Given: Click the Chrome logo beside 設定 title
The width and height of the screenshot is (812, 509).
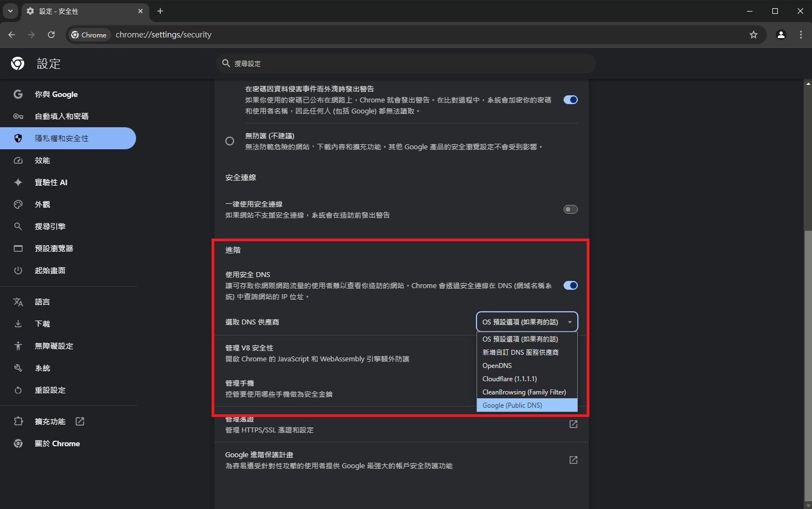Looking at the screenshot, I should (x=18, y=64).
